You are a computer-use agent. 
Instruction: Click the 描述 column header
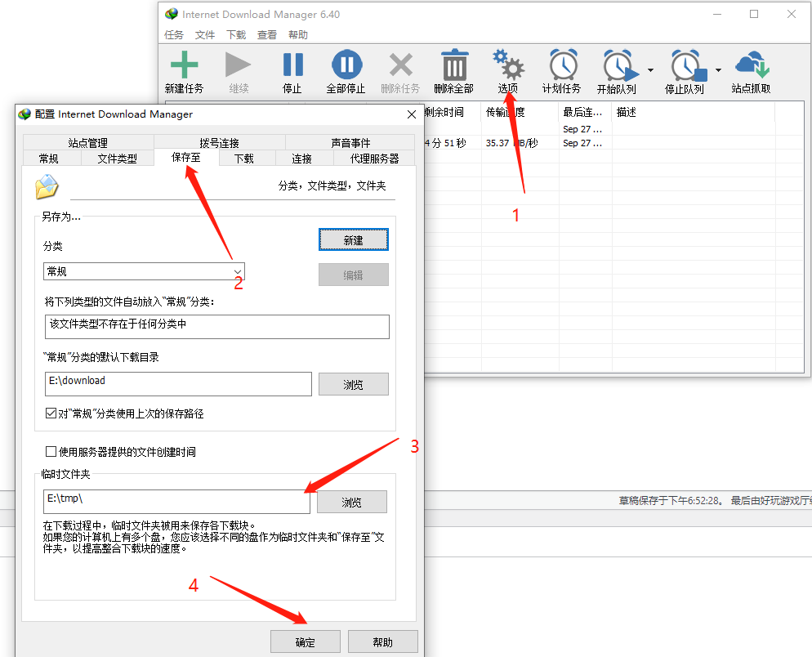(x=694, y=112)
